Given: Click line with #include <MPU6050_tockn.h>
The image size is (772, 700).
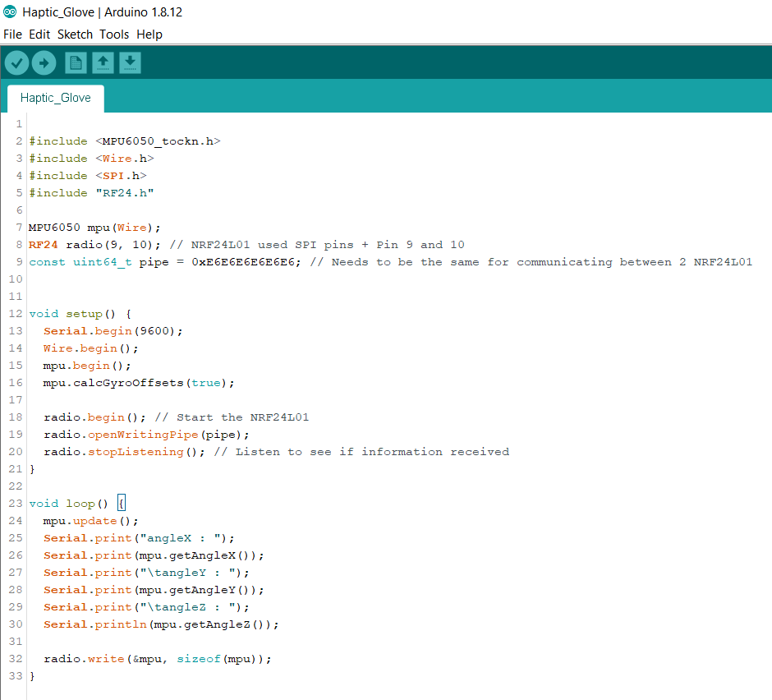Looking at the screenshot, I should coord(125,141).
